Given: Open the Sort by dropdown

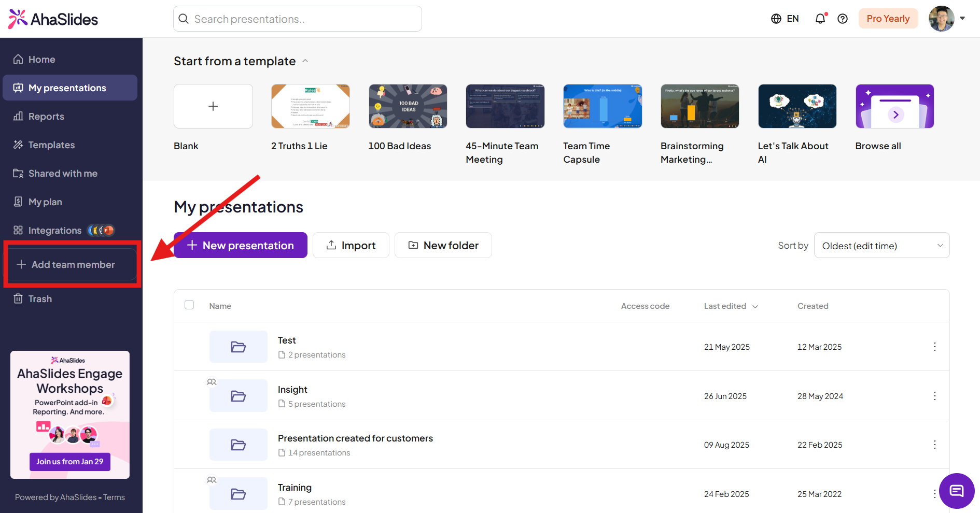Looking at the screenshot, I should pyautogui.click(x=881, y=246).
